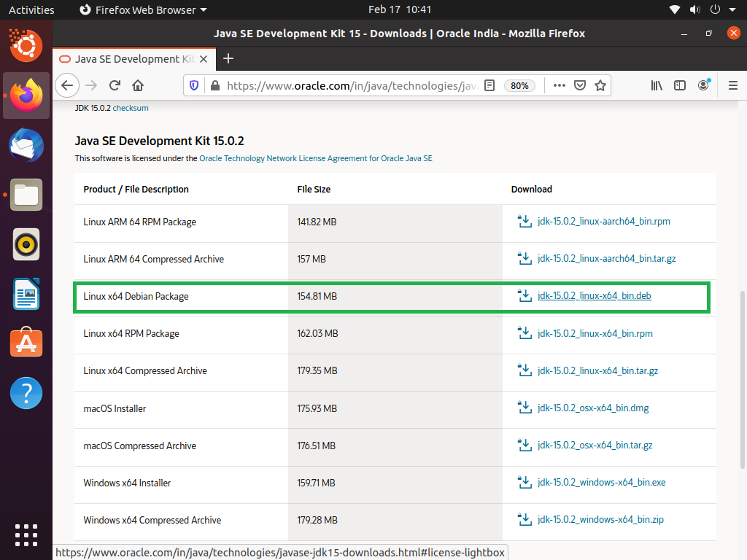
Task: Open Activities overview
Action: point(31,9)
